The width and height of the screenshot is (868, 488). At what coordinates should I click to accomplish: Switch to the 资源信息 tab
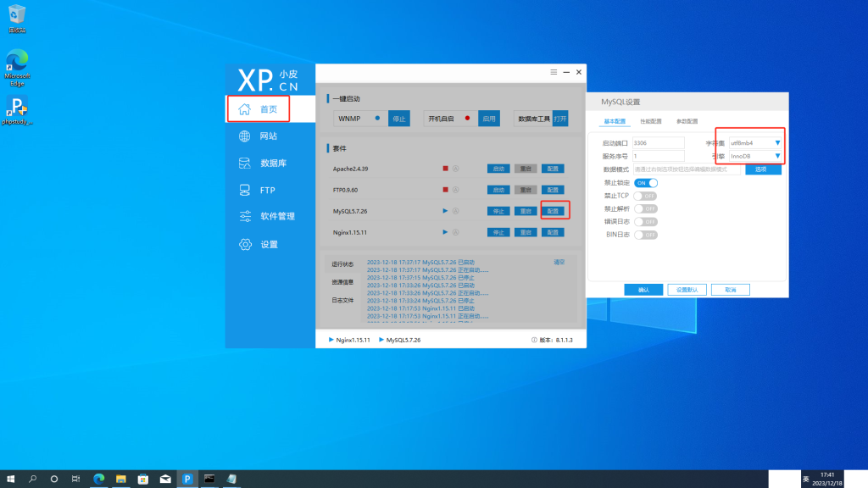pyautogui.click(x=342, y=282)
